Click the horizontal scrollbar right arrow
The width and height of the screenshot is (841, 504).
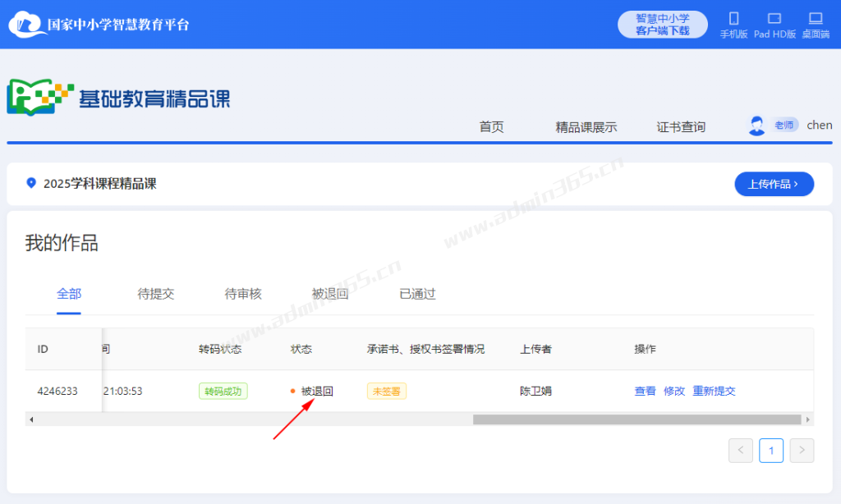(808, 419)
